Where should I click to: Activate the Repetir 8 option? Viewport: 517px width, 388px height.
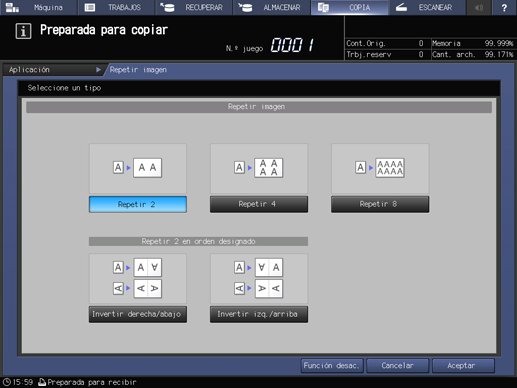[380, 204]
